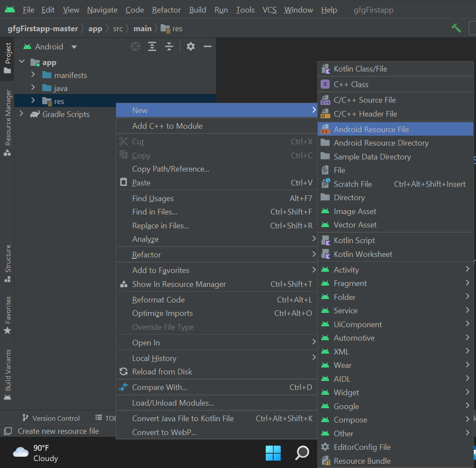Expand the java folder
Image resolution: width=476 pixels, height=468 pixels.
[x=33, y=88]
